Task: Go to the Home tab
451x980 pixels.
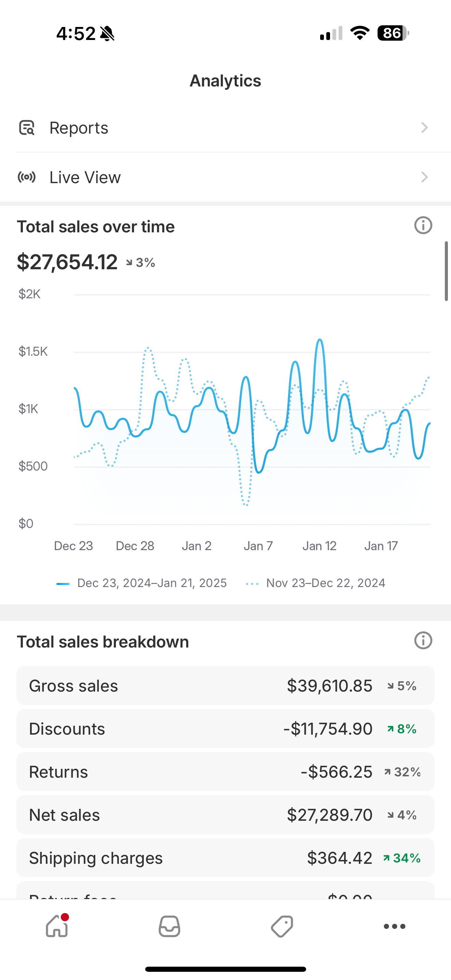Action: coord(57,926)
